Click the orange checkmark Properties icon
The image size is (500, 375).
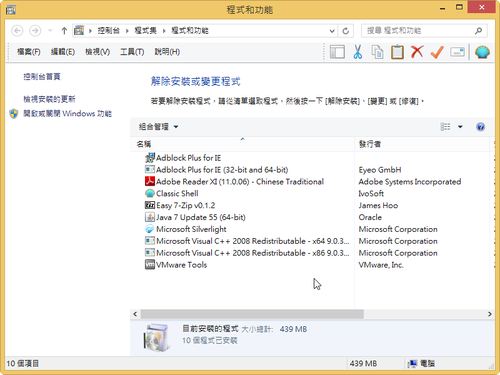tap(437, 52)
